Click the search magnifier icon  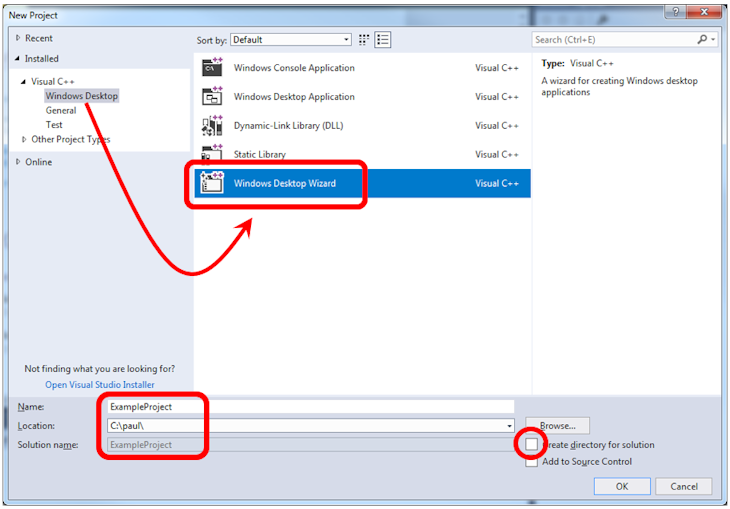(702, 40)
